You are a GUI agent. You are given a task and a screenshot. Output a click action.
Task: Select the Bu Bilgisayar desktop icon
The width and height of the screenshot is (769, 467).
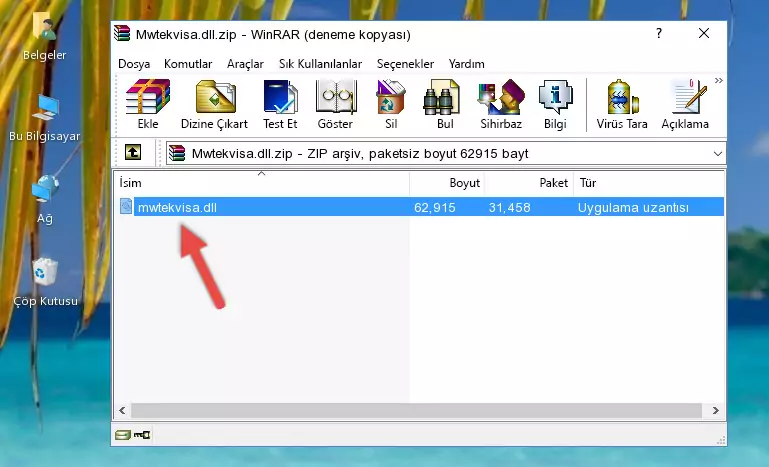pyautogui.click(x=45, y=118)
